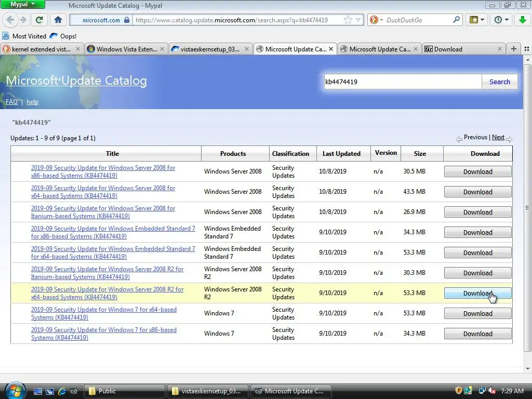Go back with the browser back arrow
This screenshot has width=532, height=399.
click(10, 20)
